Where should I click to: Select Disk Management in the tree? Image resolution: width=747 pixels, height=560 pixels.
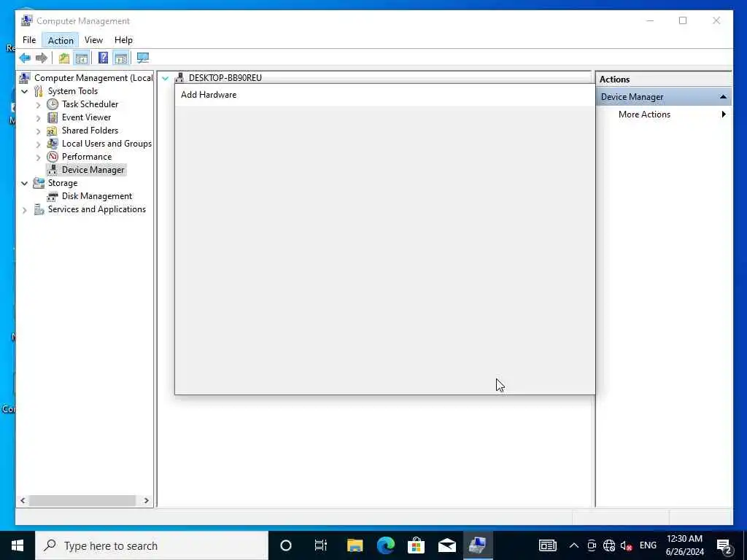(x=97, y=196)
